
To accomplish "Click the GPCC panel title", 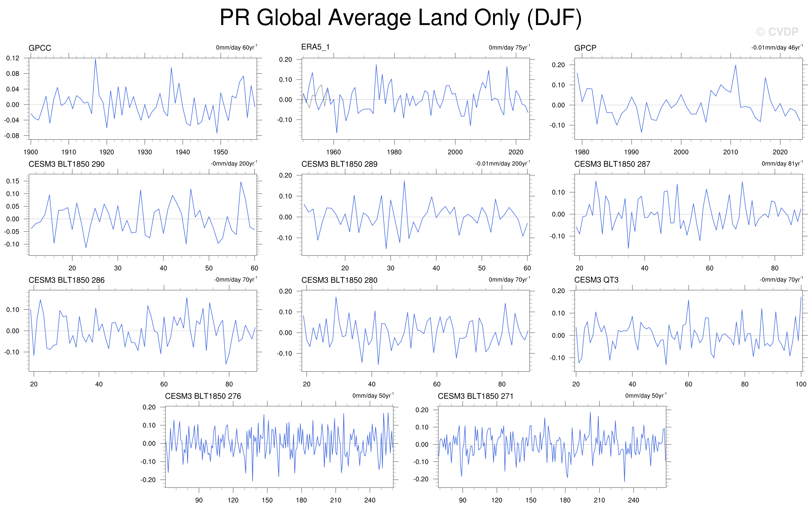I will [40, 48].
